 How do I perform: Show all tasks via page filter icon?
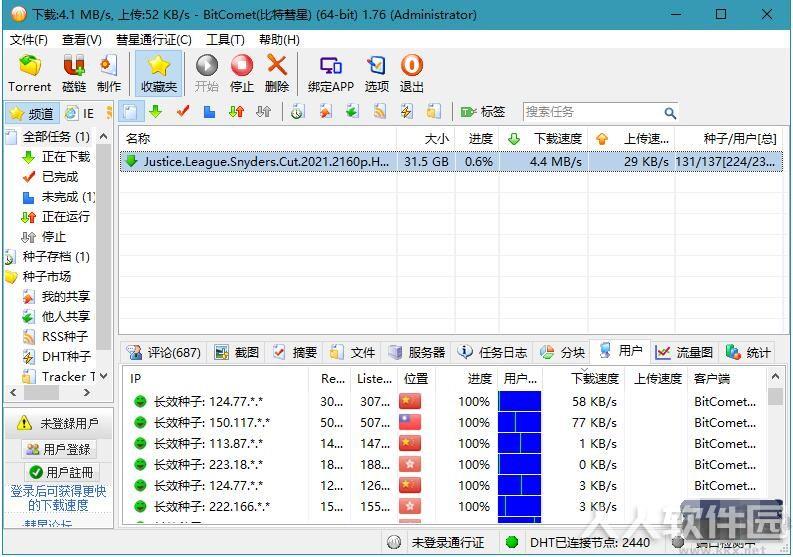pyautogui.click(x=130, y=112)
